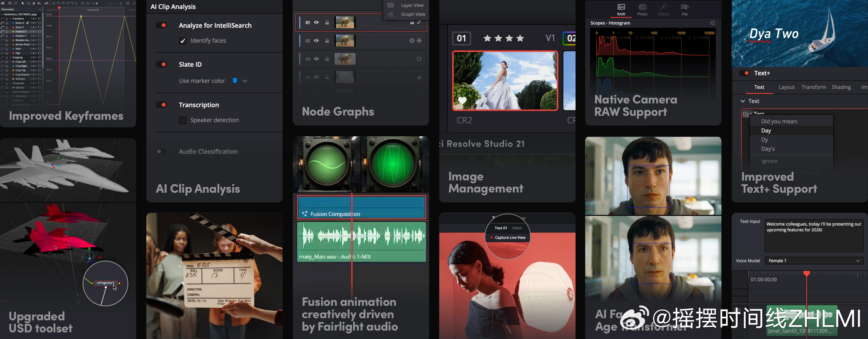The width and height of the screenshot is (868, 339).
Task: Enable the Audio Classification switch
Action: pos(162,151)
